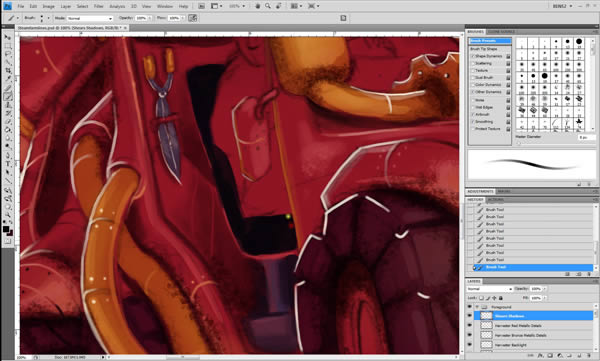Click Brush Tip Shape option
This screenshot has width=600, height=361.
484,49
